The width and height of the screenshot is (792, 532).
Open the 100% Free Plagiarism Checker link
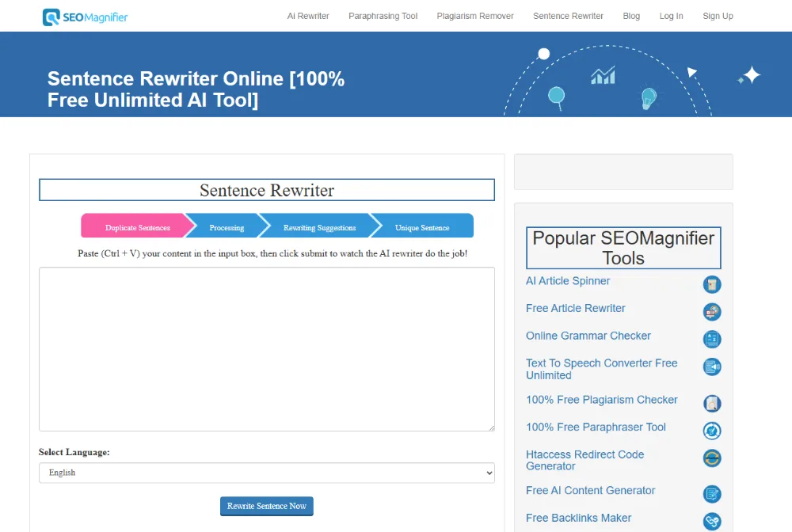pyautogui.click(x=602, y=400)
